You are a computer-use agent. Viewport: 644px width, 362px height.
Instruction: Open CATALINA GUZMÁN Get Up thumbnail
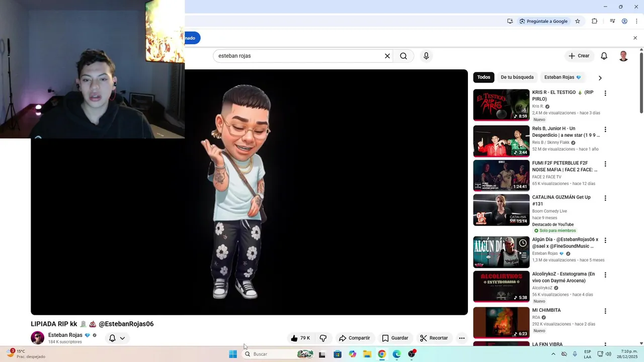(501, 210)
